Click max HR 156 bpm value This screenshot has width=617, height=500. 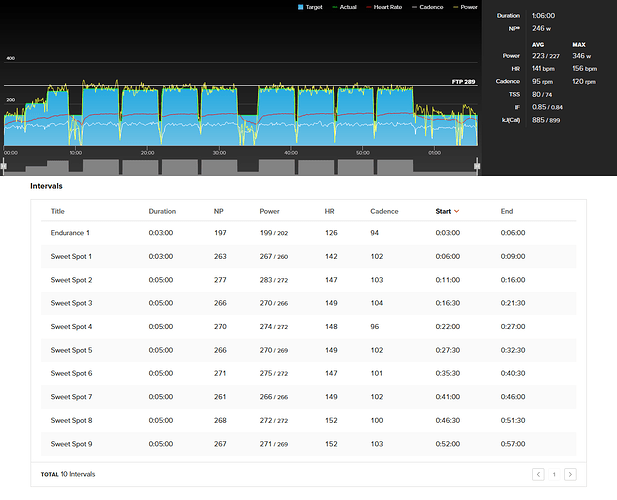click(585, 68)
